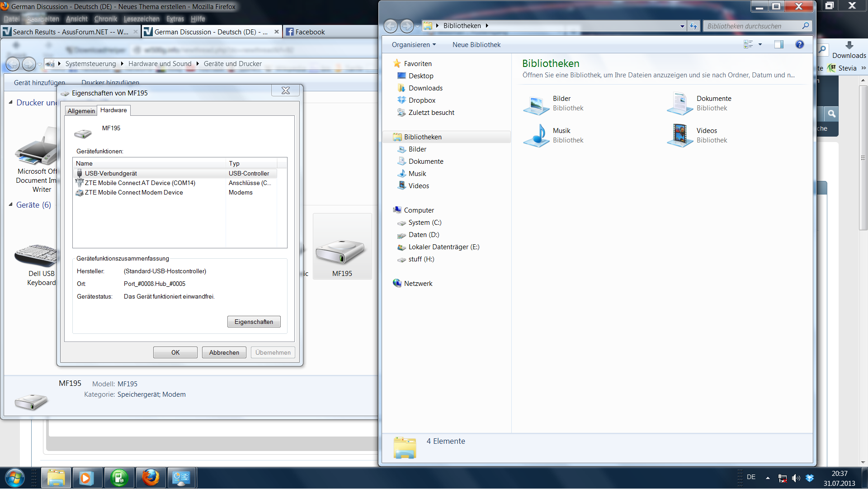Screen dimensions: 868x489
Task: Open the Musik library icon
Action: (536, 136)
